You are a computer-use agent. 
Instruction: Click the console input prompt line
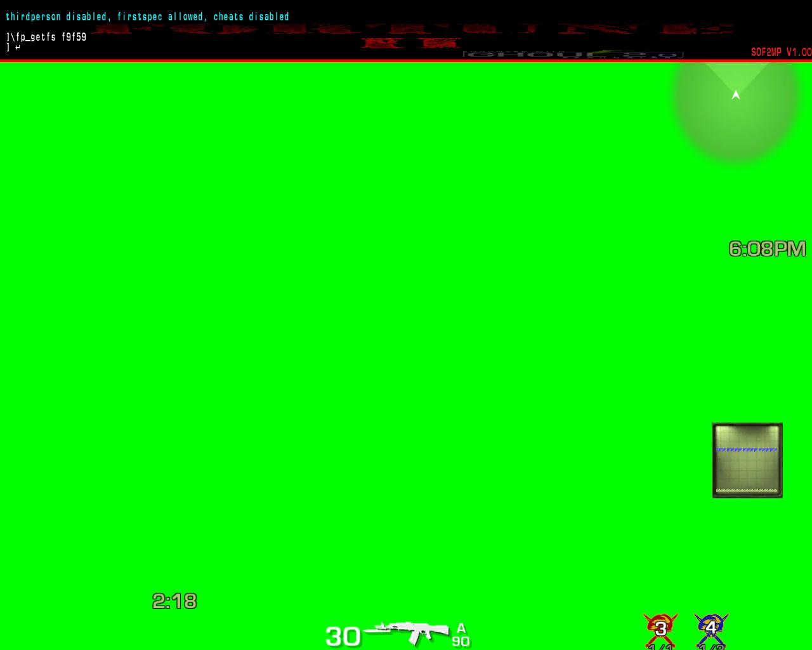[13, 48]
